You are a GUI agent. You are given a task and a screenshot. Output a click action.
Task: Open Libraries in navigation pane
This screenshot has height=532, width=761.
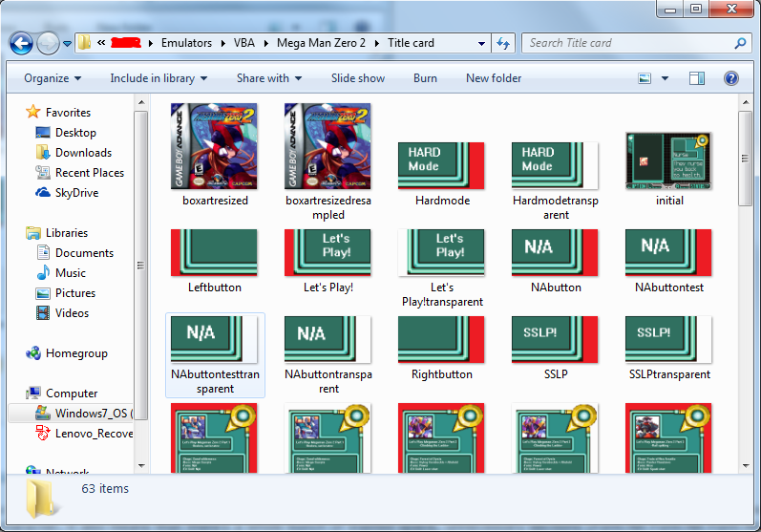click(56, 232)
